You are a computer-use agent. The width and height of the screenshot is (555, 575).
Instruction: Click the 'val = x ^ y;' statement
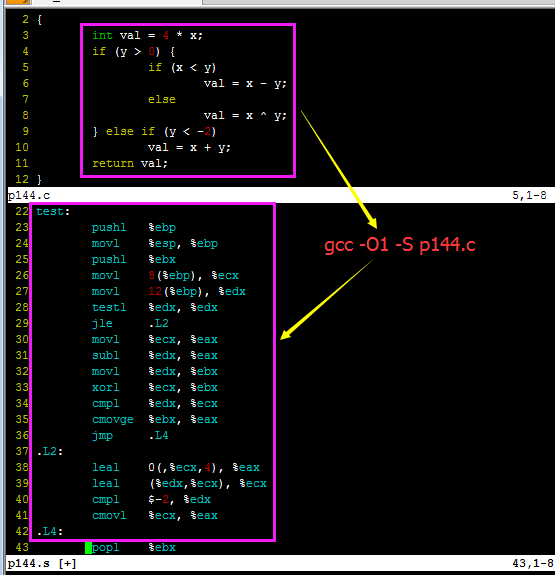pyautogui.click(x=245, y=116)
